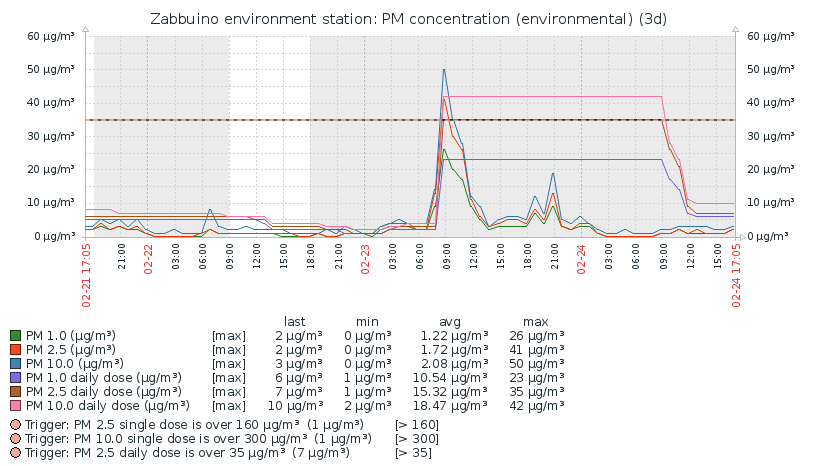821x466 pixels.
Task: Click the '02-23' date axis label
Action: (x=365, y=259)
